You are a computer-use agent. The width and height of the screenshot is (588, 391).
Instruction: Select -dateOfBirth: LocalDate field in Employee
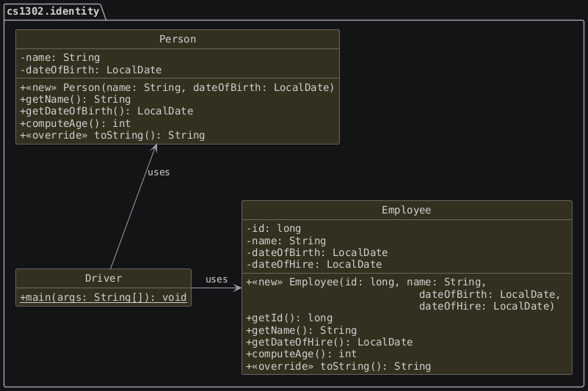[x=317, y=252]
